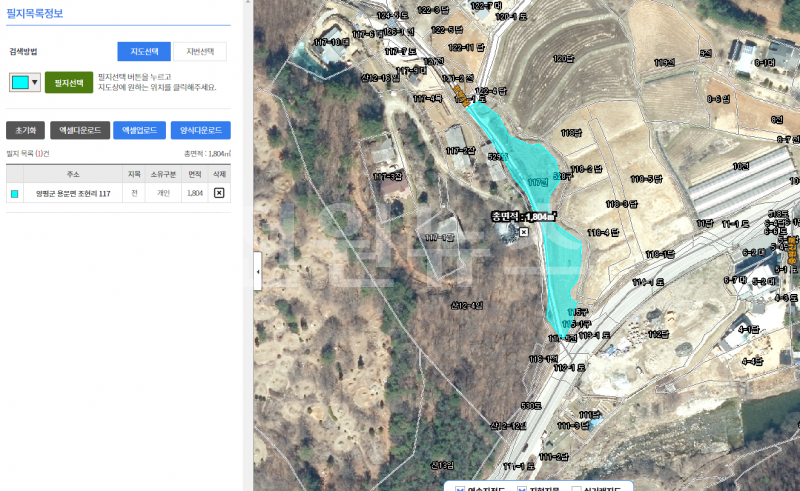The height and width of the screenshot is (491, 800).
Task: Close the 총면적 1,804㎡ map label
Action: point(523,232)
